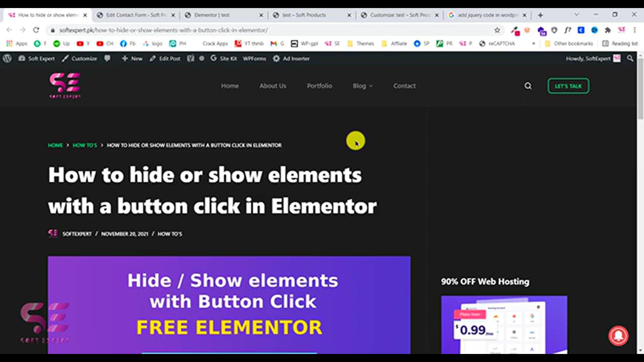Open the Howdy, SoftExpert account menu

(593, 58)
